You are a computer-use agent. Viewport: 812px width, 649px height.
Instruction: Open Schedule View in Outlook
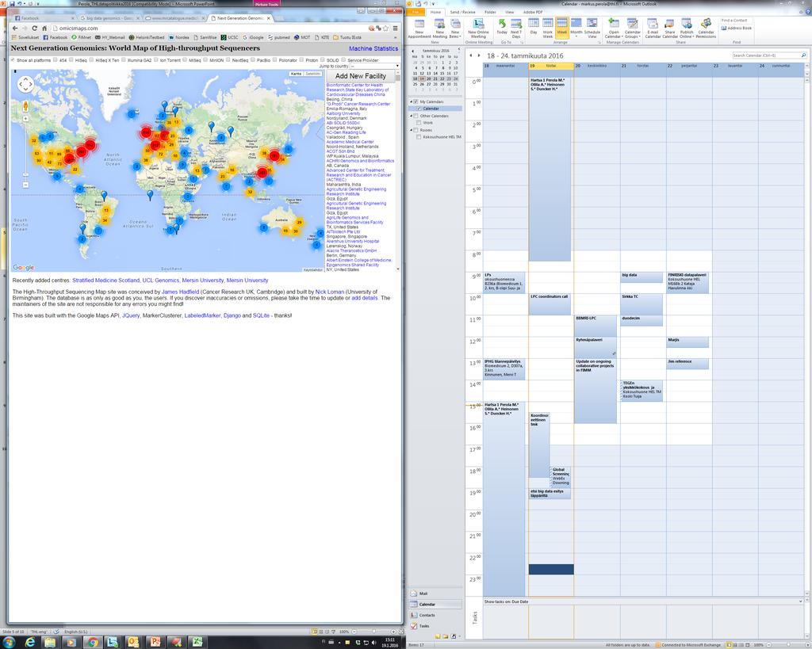(592, 29)
